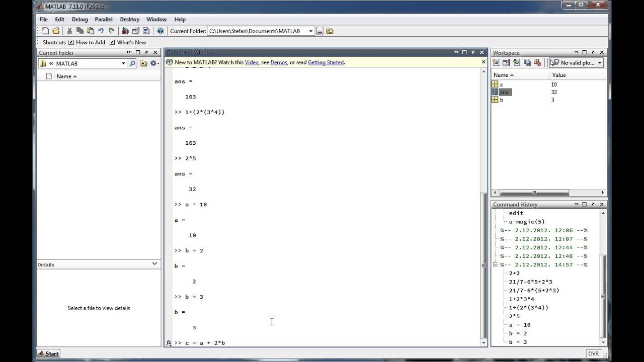Image resolution: width=644 pixels, height=362 pixels.
Task: Collapse the Details panel chevron
Action: pos(154,263)
